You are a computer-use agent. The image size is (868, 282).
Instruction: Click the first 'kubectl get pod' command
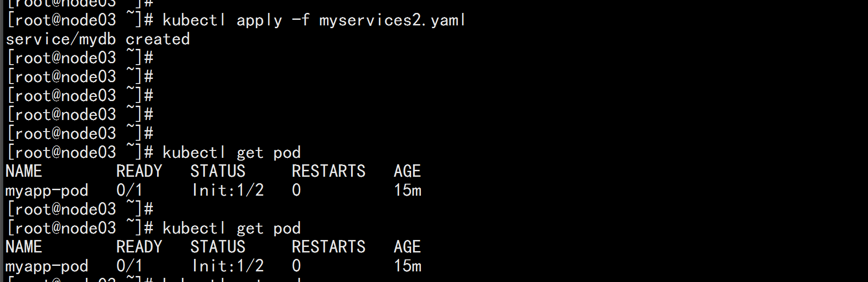click(x=231, y=153)
